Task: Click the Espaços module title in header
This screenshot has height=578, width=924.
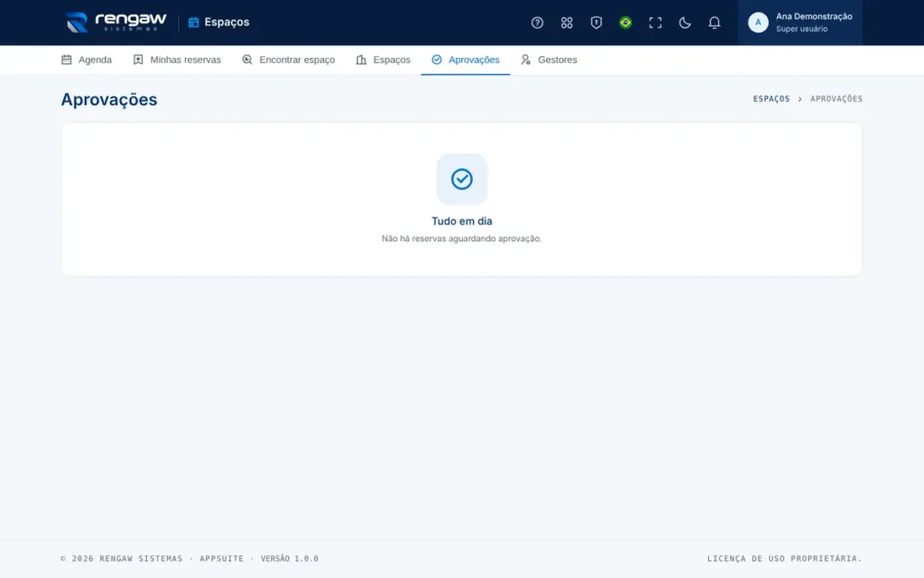Action: coord(218,23)
